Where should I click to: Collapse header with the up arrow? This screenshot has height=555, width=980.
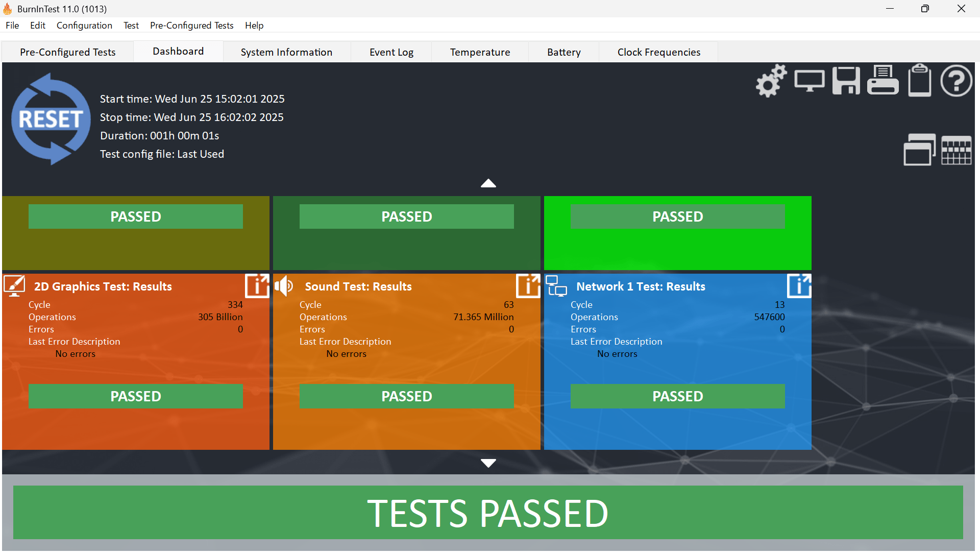click(x=488, y=183)
